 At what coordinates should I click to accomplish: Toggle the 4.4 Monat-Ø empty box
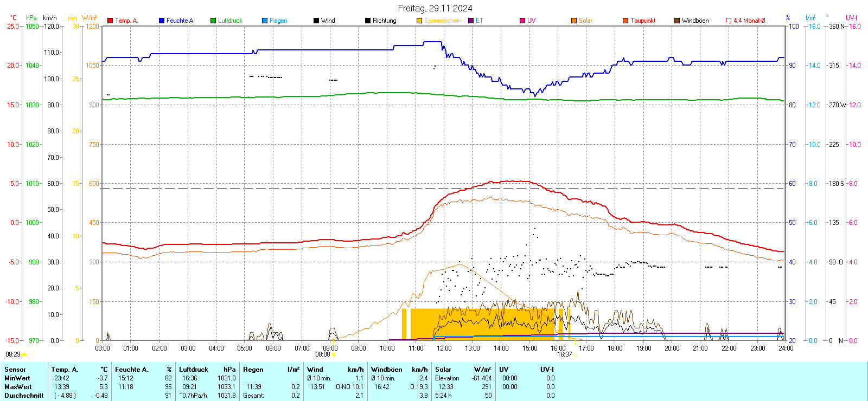coord(729,21)
